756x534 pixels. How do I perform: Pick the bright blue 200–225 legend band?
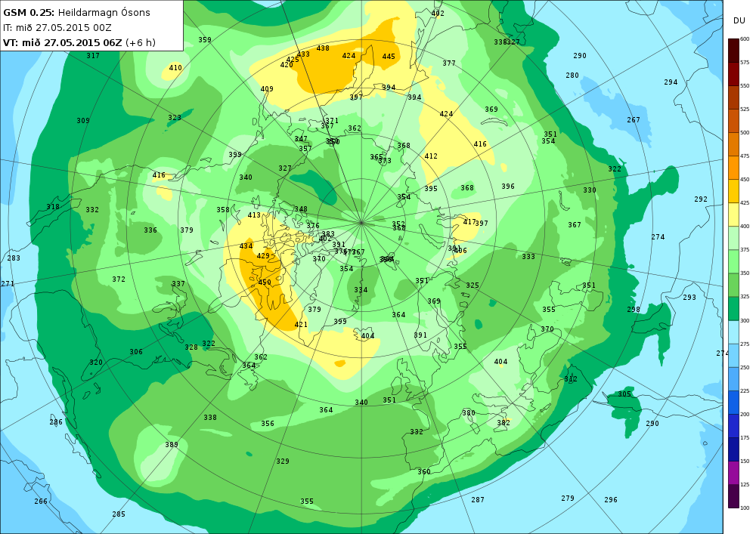pos(733,403)
